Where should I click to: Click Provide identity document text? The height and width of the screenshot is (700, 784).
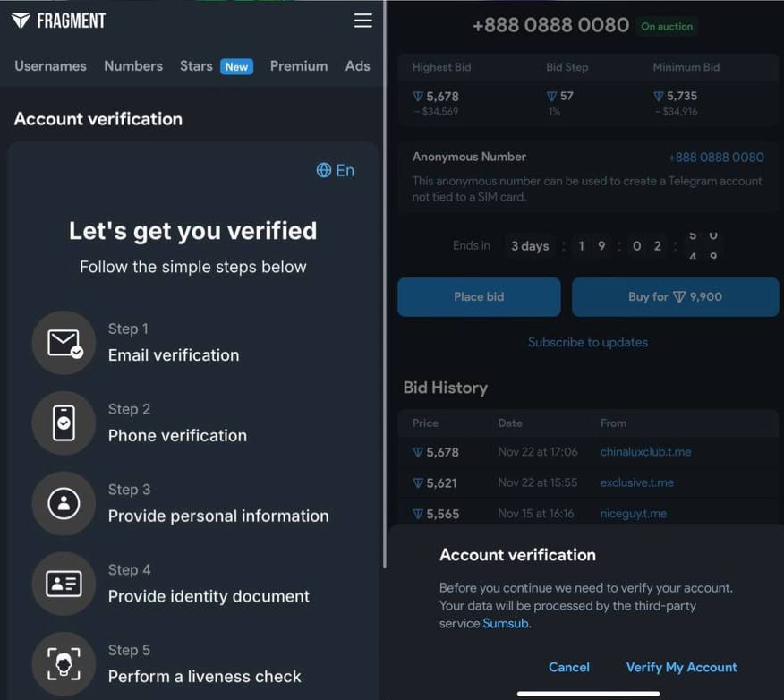pos(209,596)
